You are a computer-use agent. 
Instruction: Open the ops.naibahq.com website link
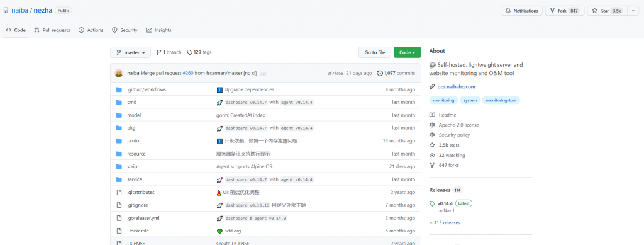click(456, 87)
